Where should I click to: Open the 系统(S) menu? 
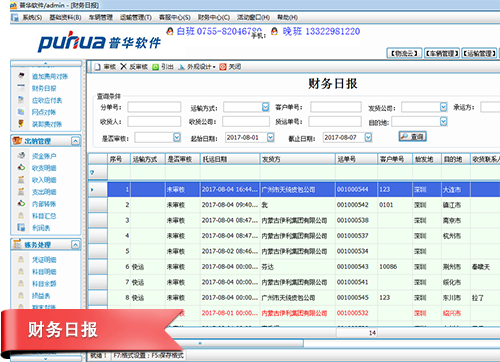pos(32,17)
